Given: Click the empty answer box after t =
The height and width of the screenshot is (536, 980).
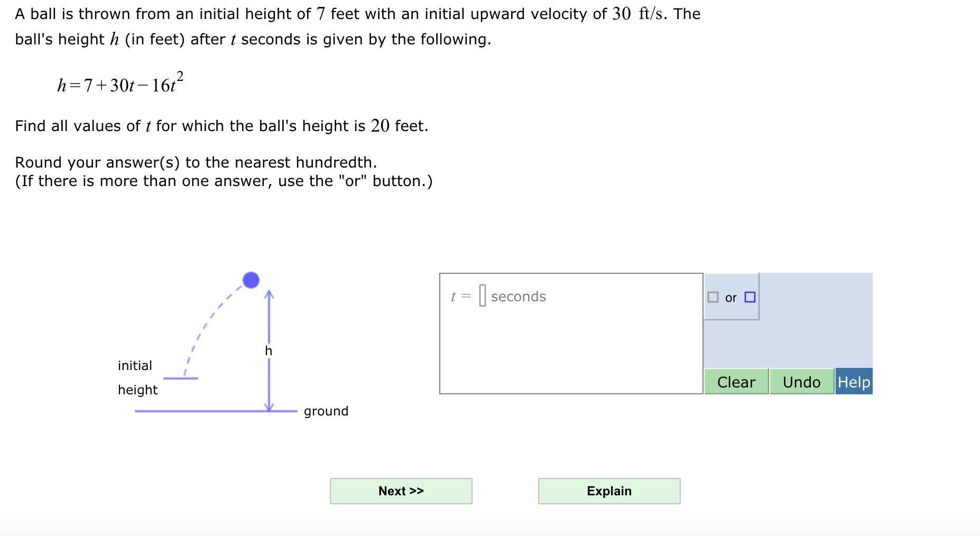Looking at the screenshot, I should click(x=482, y=296).
